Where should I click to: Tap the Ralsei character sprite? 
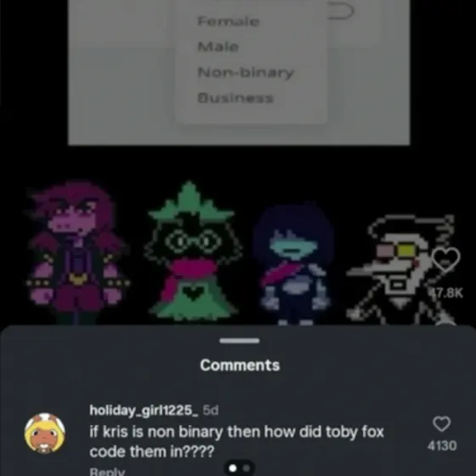192,252
